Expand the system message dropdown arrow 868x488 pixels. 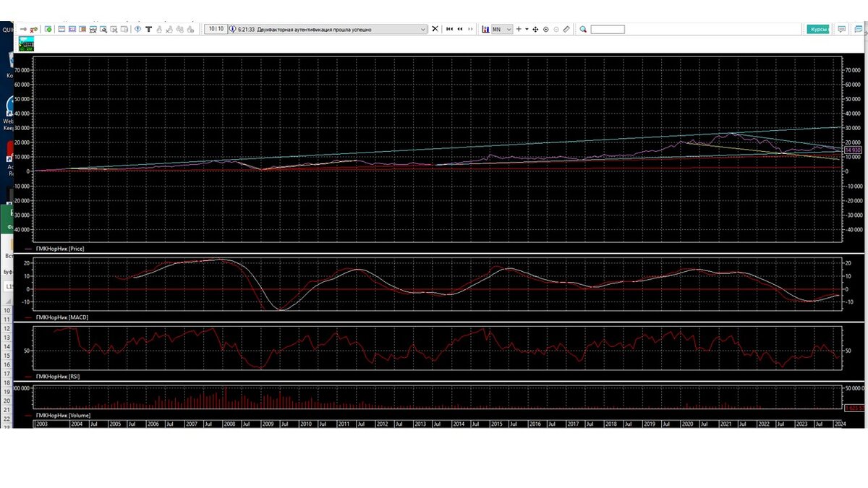click(x=424, y=29)
